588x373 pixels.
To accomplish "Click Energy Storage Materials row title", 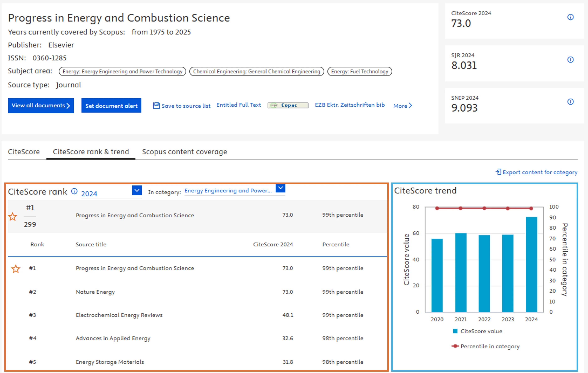I will pos(110,362).
